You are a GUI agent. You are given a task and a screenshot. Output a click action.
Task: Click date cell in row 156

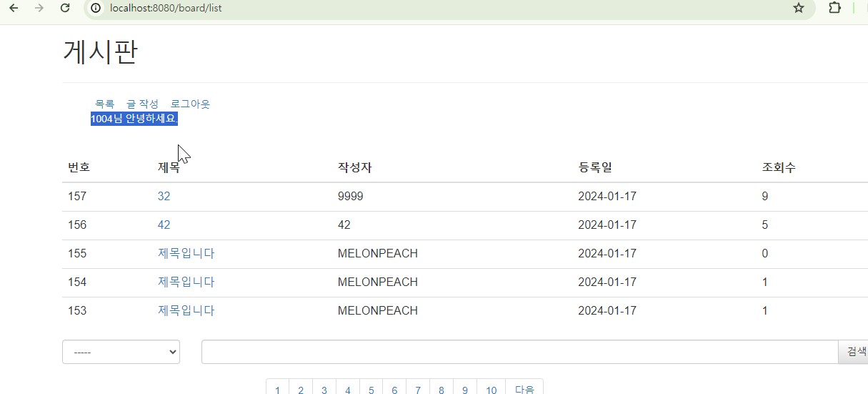pos(607,225)
